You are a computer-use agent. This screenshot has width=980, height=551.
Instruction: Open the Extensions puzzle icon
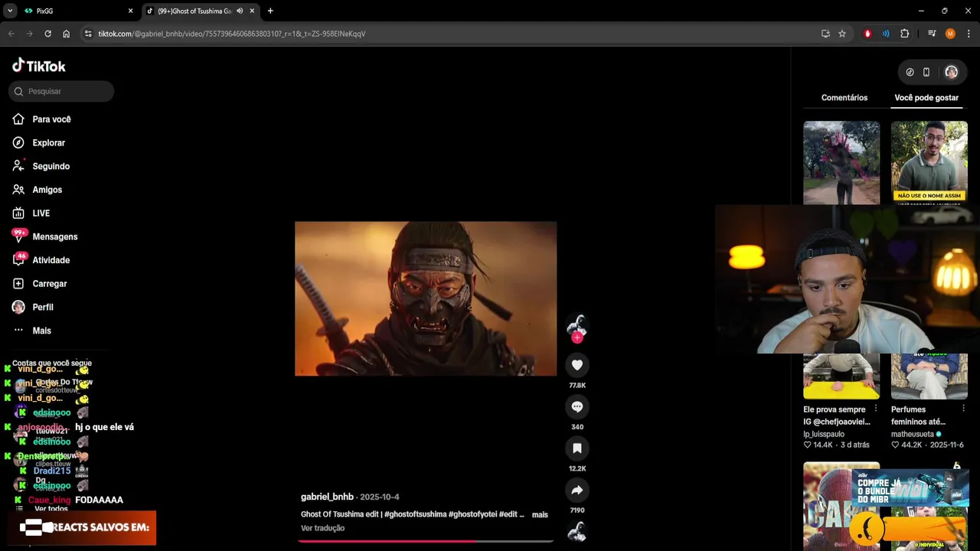tap(904, 34)
